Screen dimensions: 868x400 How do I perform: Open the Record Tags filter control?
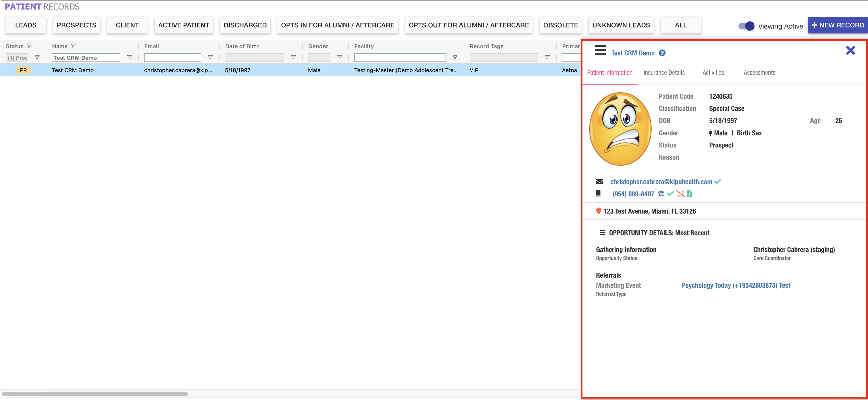pyautogui.click(x=547, y=57)
